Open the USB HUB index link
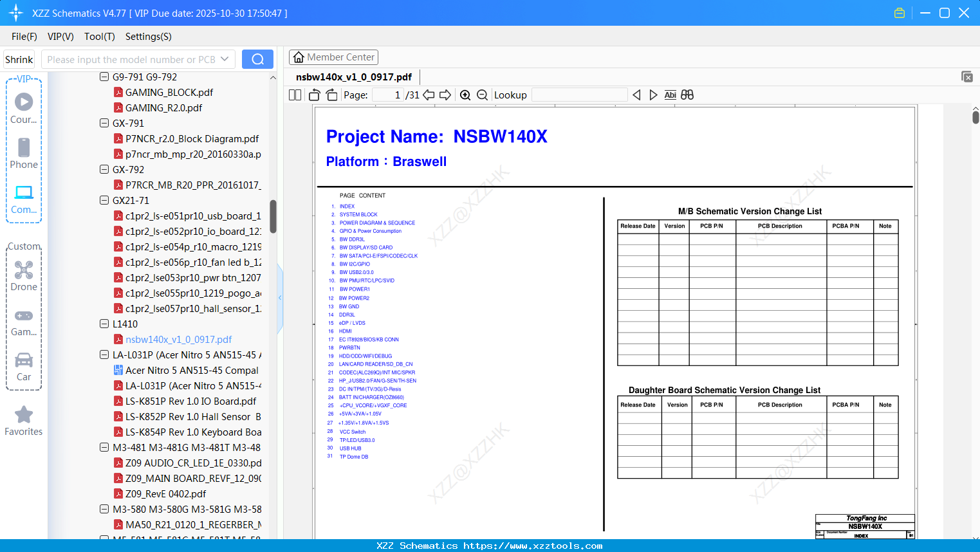The width and height of the screenshot is (980, 552). pyautogui.click(x=350, y=448)
